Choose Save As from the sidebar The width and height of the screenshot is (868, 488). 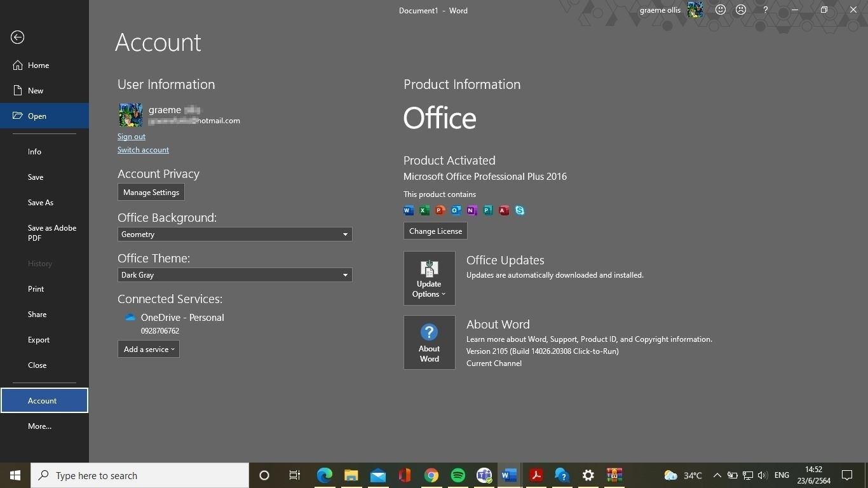(44, 203)
